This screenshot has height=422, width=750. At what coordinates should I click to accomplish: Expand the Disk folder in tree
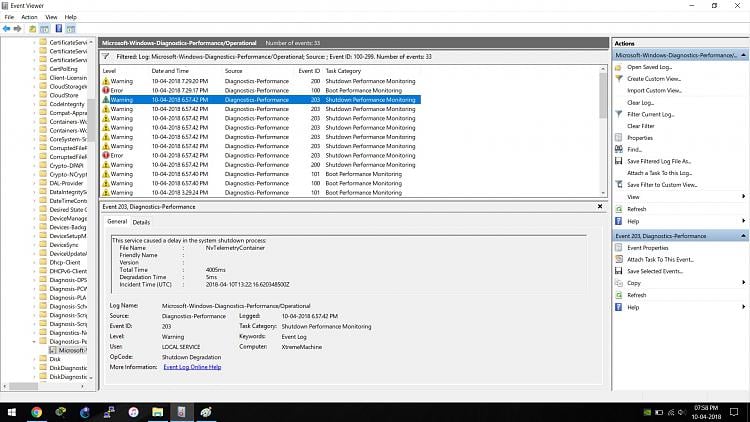(x=34, y=359)
